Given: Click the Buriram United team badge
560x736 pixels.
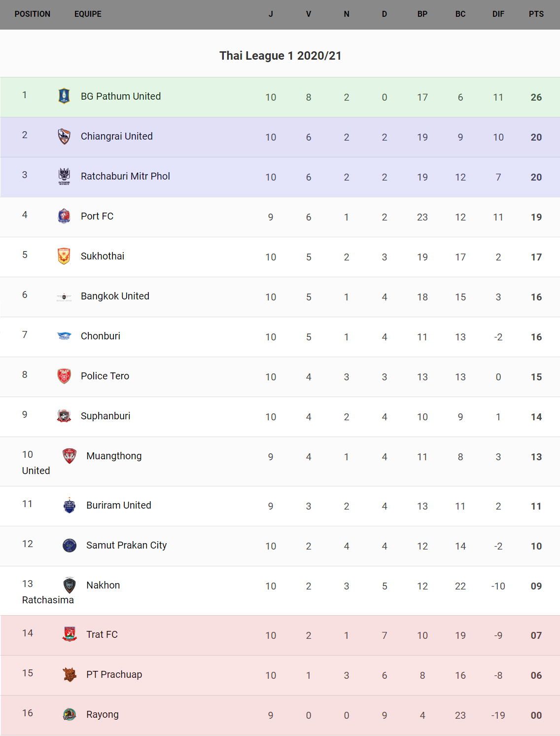Looking at the screenshot, I should 70,505.
